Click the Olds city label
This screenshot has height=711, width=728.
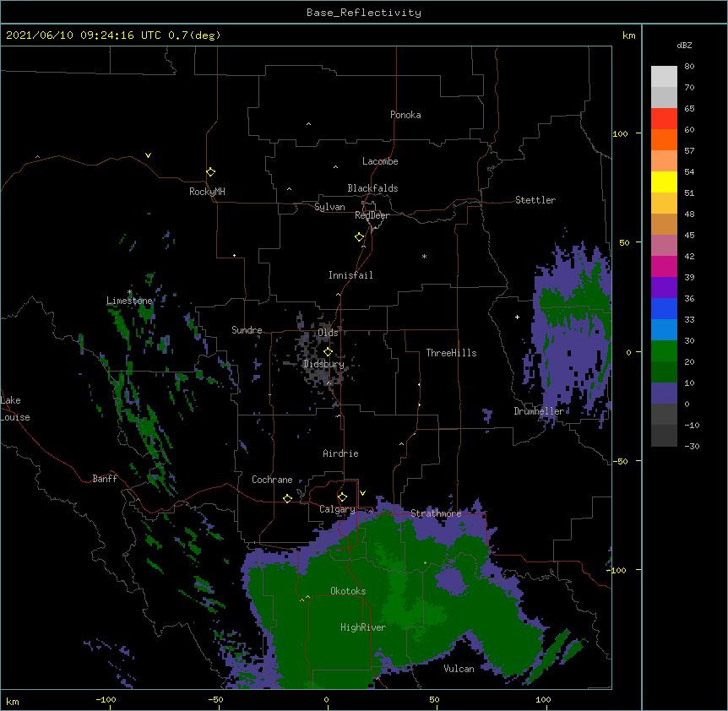click(x=328, y=333)
